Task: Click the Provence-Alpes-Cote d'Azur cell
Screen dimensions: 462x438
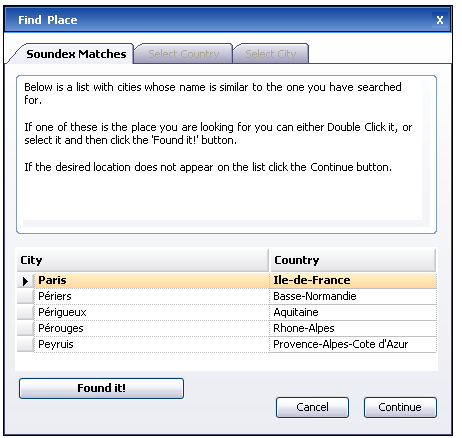Action: click(353, 344)
